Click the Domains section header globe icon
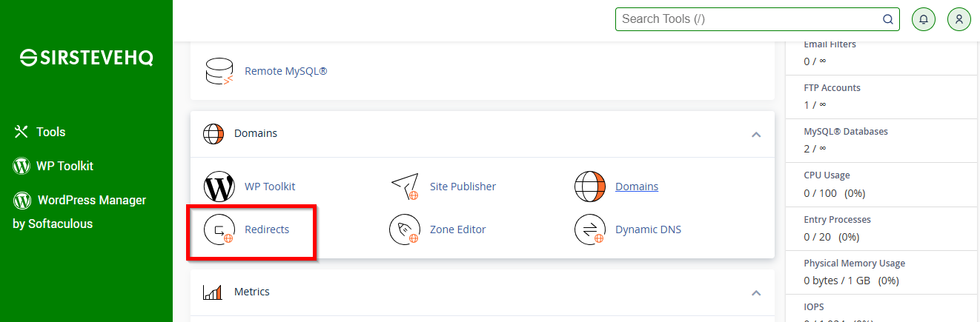 [x=213, y=134]
